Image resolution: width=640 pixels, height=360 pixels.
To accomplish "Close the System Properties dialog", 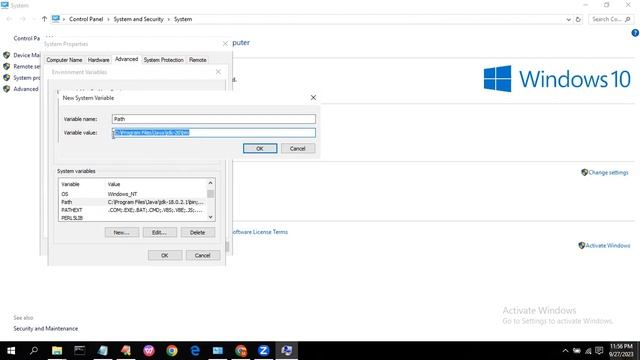I will tap(225, 43).
